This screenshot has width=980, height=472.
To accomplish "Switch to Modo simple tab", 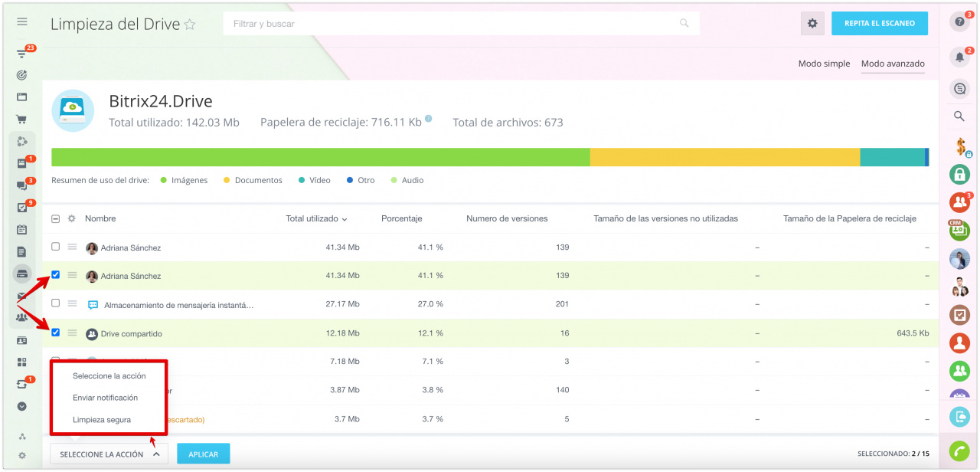I will click(x=824, y=64).
